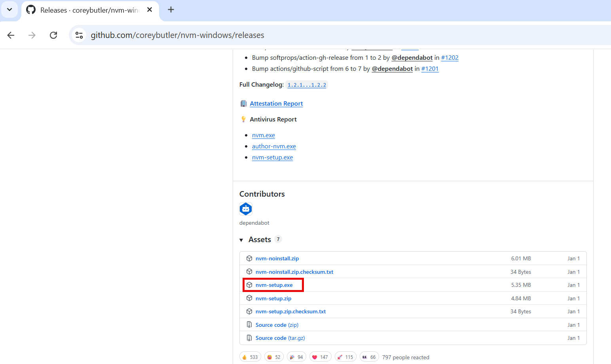Open a new browser tab
The height and width of the screenshot is (364, 611).
pyautogui.click(x=171, y=9)
